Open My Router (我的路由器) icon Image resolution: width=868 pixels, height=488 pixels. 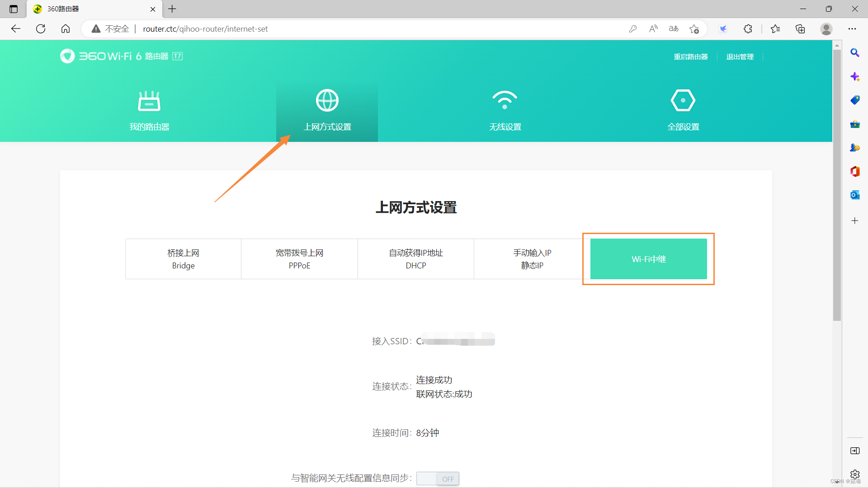(x=149, y=101)
